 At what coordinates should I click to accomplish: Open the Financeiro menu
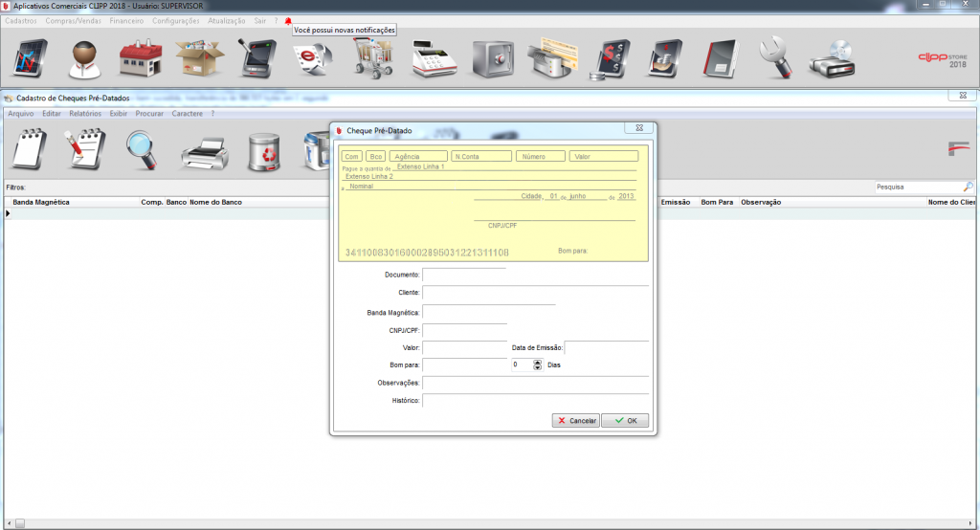[x=126, y=20]
